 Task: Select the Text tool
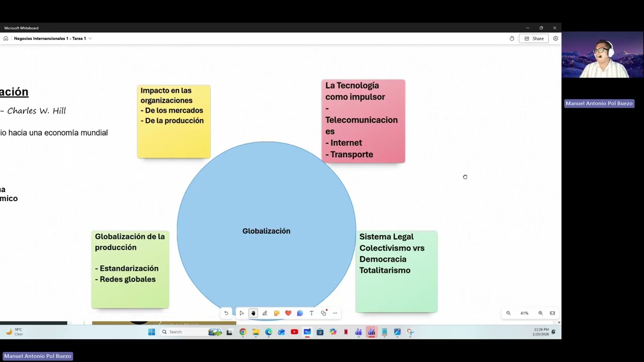coord(311,313)
